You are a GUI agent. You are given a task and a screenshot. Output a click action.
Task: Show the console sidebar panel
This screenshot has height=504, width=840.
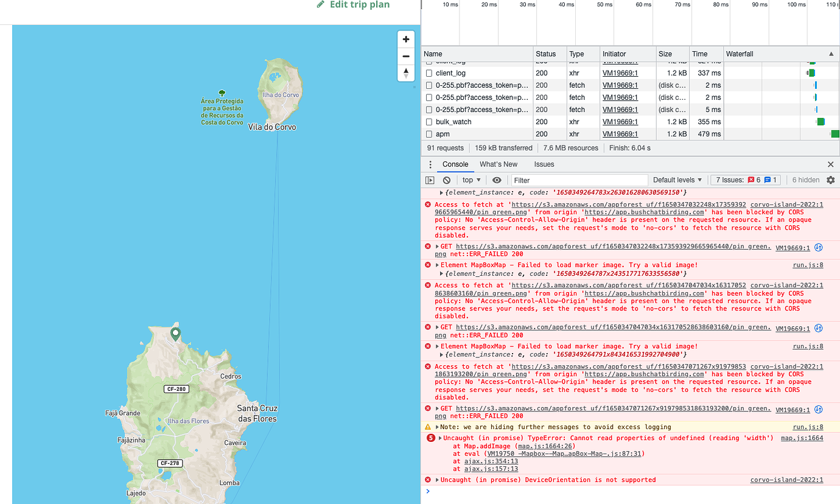pos(430,180)
